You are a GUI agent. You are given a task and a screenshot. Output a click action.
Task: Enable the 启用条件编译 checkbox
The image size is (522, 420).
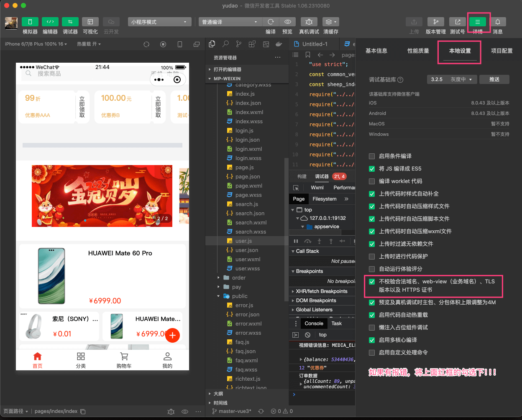[372, 156]
